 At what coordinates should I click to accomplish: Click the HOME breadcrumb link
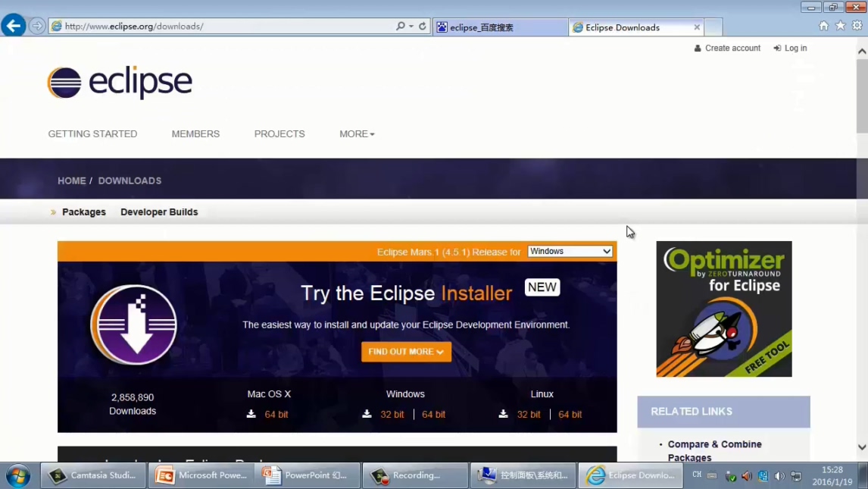[72, 181]
